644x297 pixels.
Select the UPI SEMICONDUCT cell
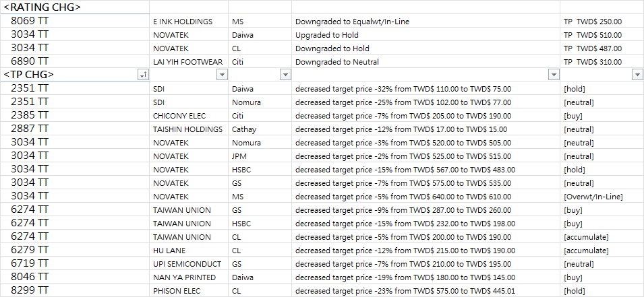pyautogui.click(x=189, y=264)
